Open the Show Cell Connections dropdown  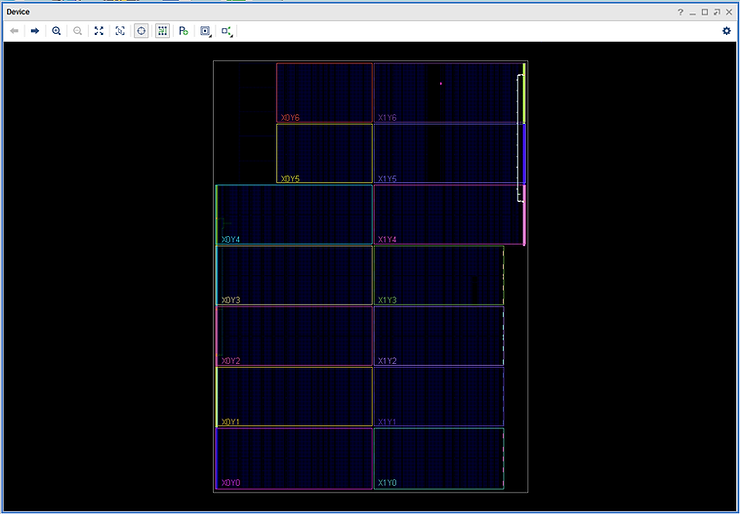pos(227,31)
